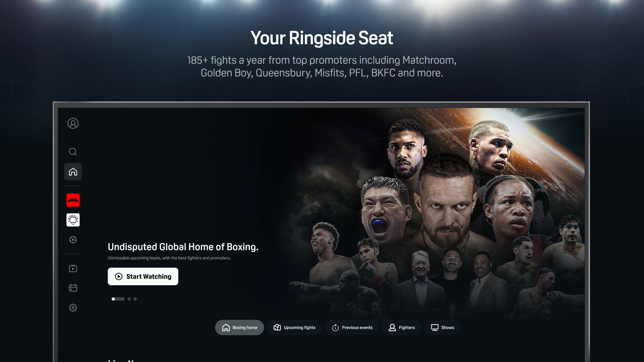Open the Club World Cup icon
The width and height of the screenshot is (644, 362).
pyautogui.click(x=73, y=220)
